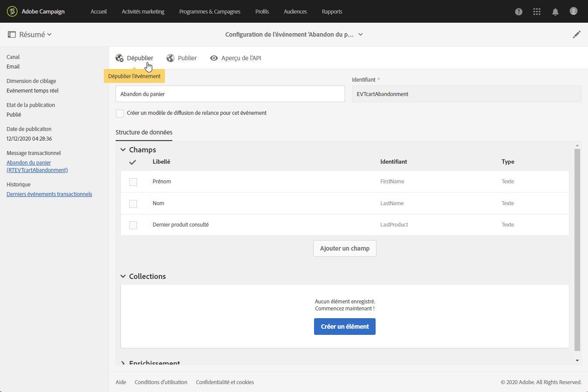Collapse the Champs section
The image size is (588, 392).
tap(123, 150)
